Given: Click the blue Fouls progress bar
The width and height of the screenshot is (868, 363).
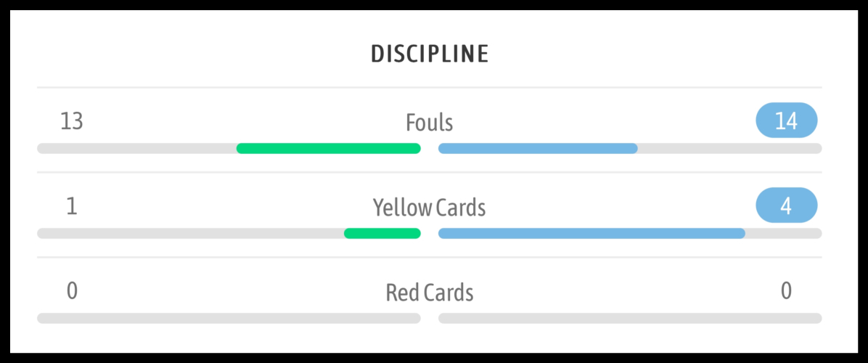Looking at the screenshot, I should point(538,149).
